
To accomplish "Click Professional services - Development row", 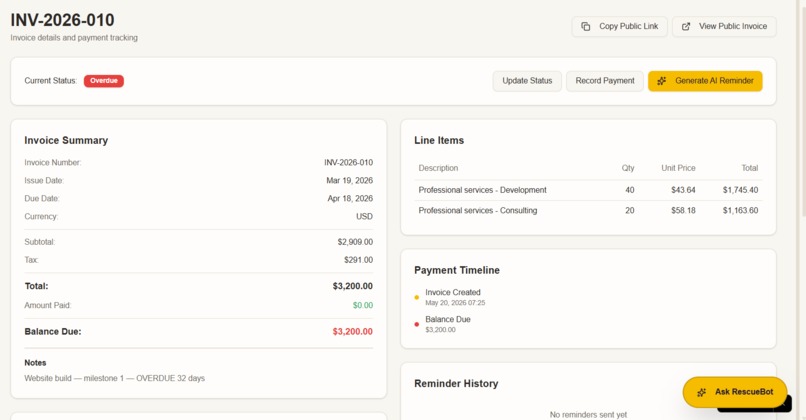I will pos(588,190).
